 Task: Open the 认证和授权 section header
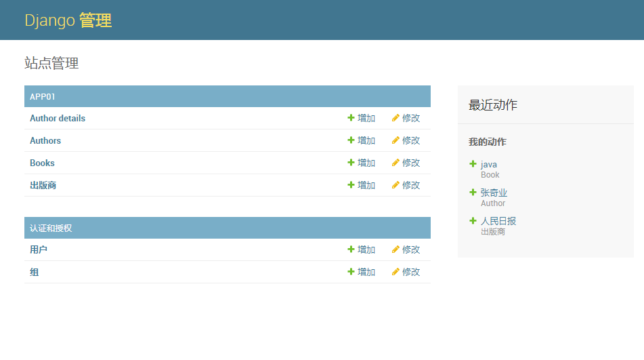click(x=51, y=228)
